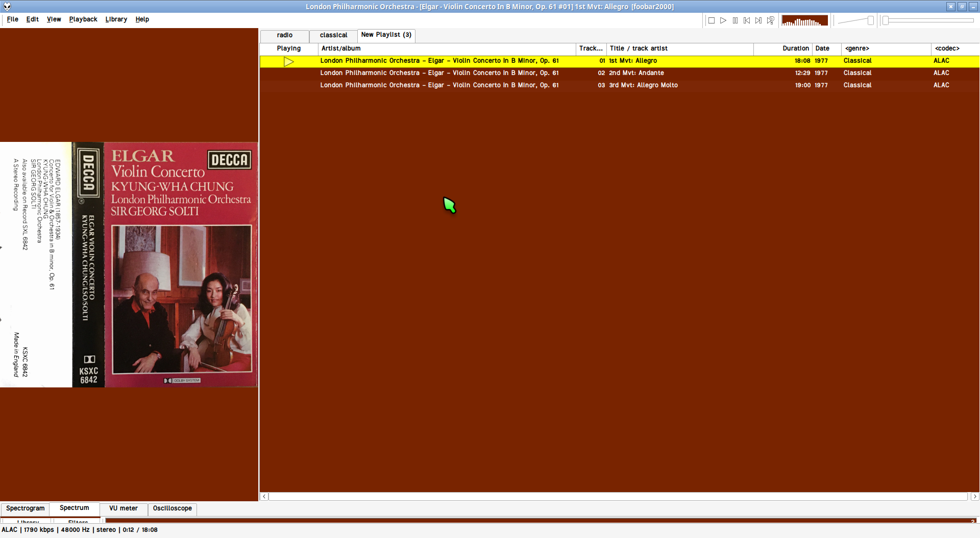The width and height of the screenshot is (980, 538).
Task: Play a random track
Action: pyautogui.click(x=771, y=20)
